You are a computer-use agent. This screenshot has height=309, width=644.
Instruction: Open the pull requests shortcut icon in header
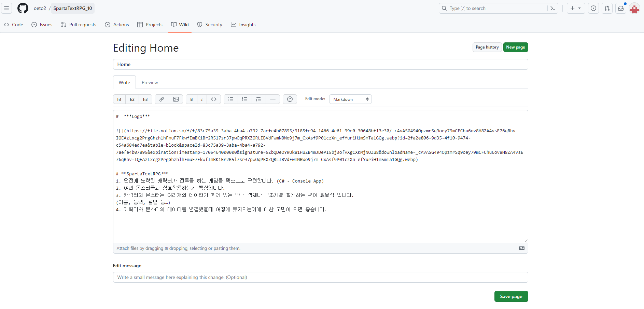tap(607, 8)
